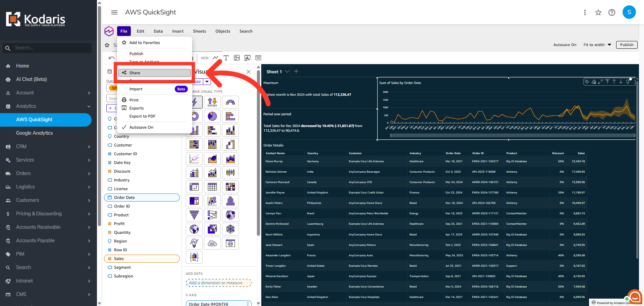Open the Fit to width dropdown

pos(597,45)
